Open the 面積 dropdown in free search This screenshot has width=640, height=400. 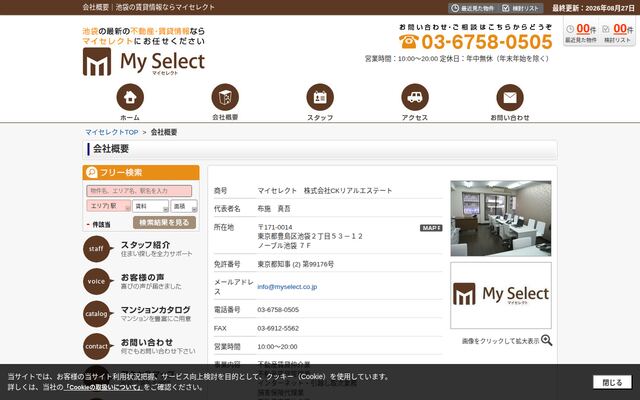[184, 206]
